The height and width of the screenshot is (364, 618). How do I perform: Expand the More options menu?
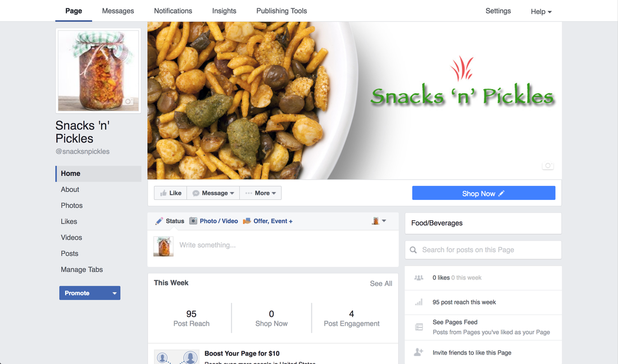[261, 193]
